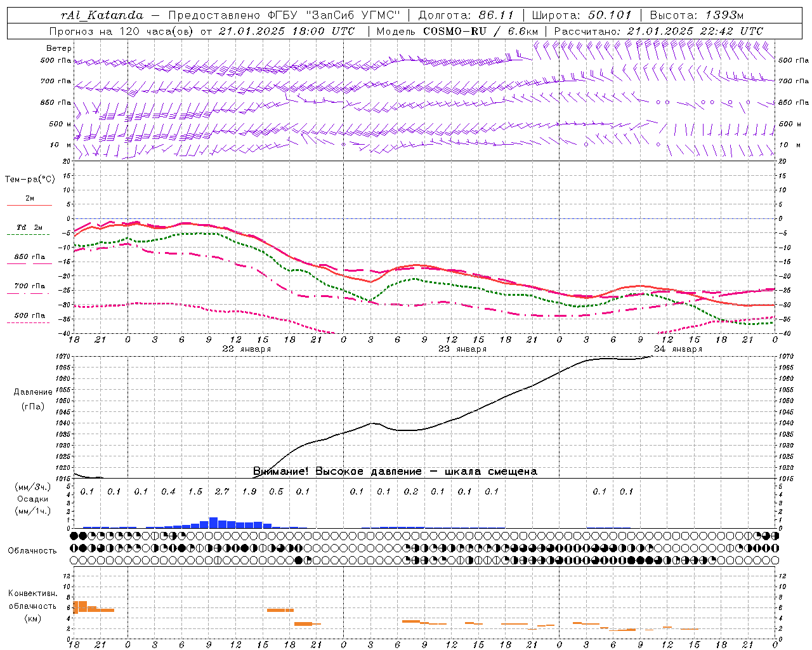Click the Ветер panel label
This screenshot has height=650, width=812.
pos(59,48)
